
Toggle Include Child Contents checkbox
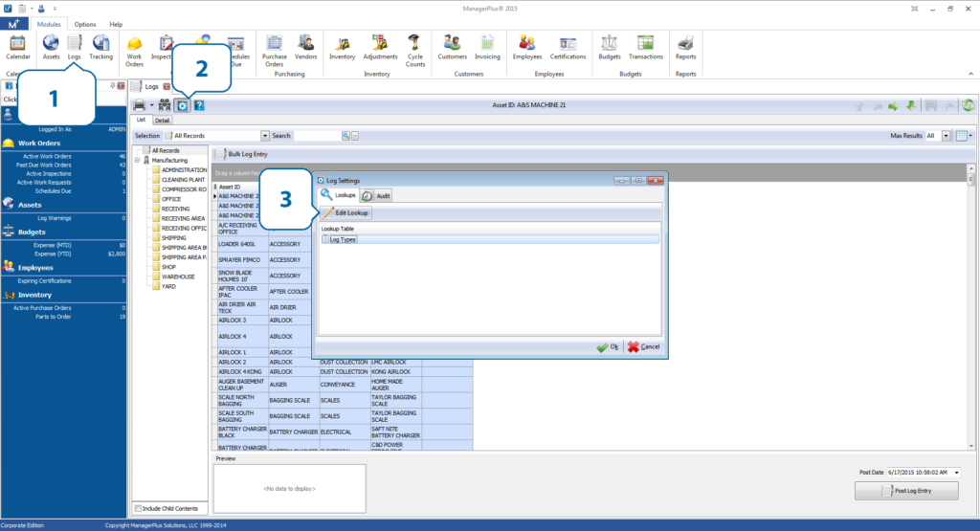(138, 508)
